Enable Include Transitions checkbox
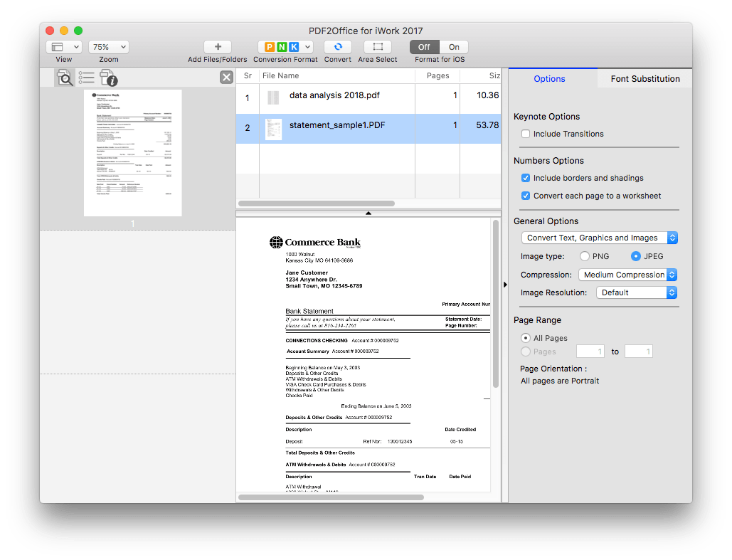This screenshot has height=560, width=732. [526, 134]
